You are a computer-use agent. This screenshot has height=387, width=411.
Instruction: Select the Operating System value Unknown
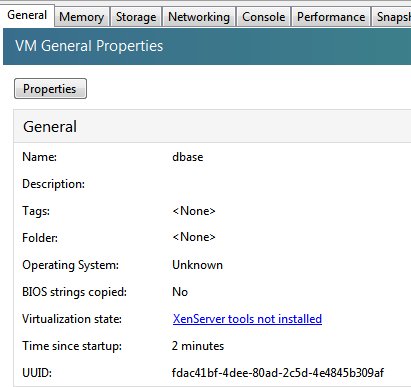pos(197,265)
